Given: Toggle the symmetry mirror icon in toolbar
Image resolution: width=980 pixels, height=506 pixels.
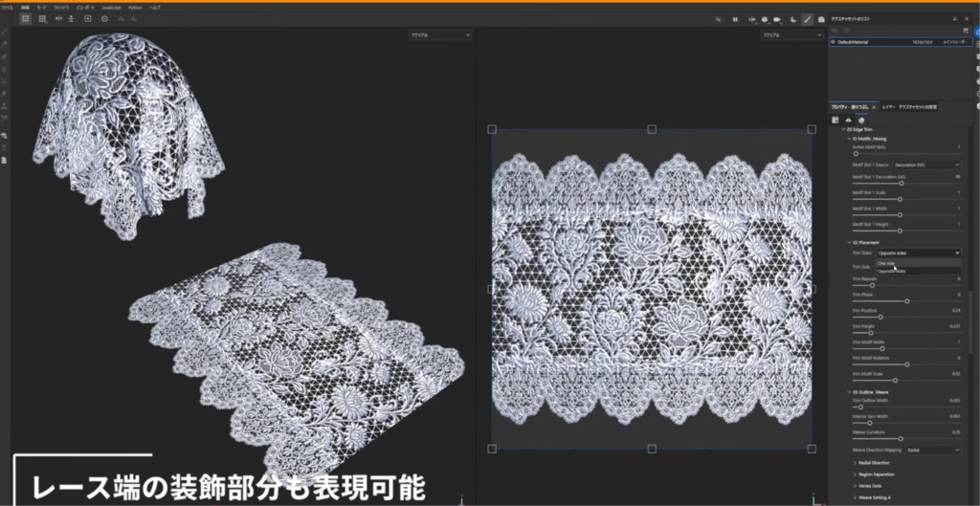Looking at the screenshot, I should 58,19.
